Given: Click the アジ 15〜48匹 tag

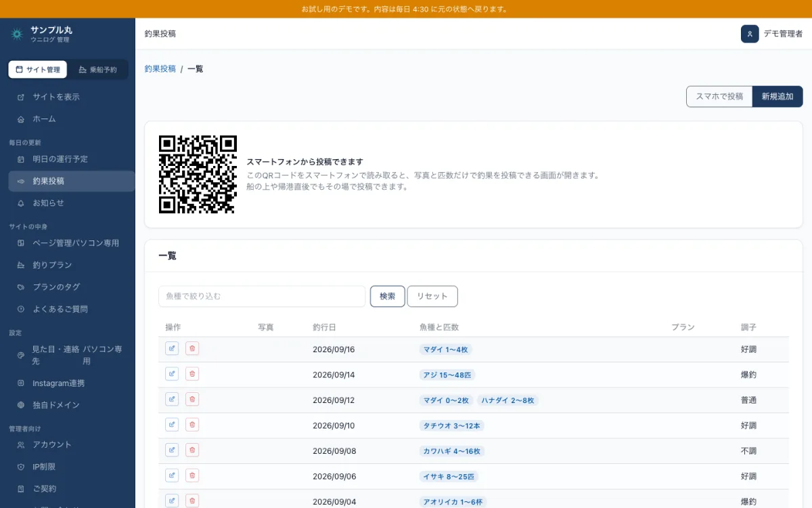Looking at the screenshot, I should click(448, 375).
